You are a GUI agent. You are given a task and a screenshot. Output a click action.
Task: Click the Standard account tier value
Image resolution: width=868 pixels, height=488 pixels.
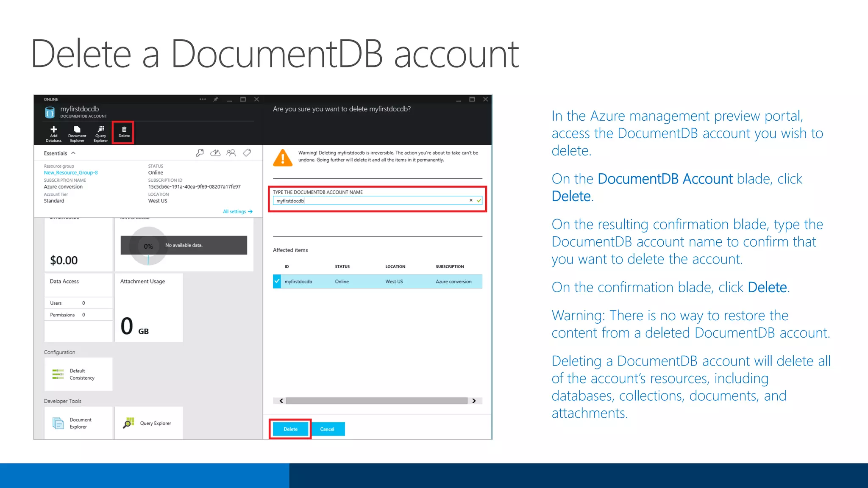(54, 201)
